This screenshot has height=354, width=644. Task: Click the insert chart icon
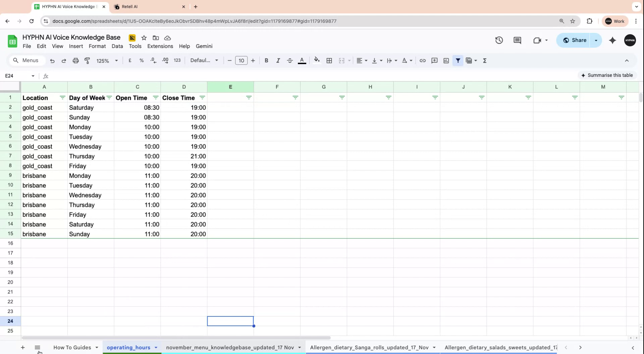coord(446,60)
